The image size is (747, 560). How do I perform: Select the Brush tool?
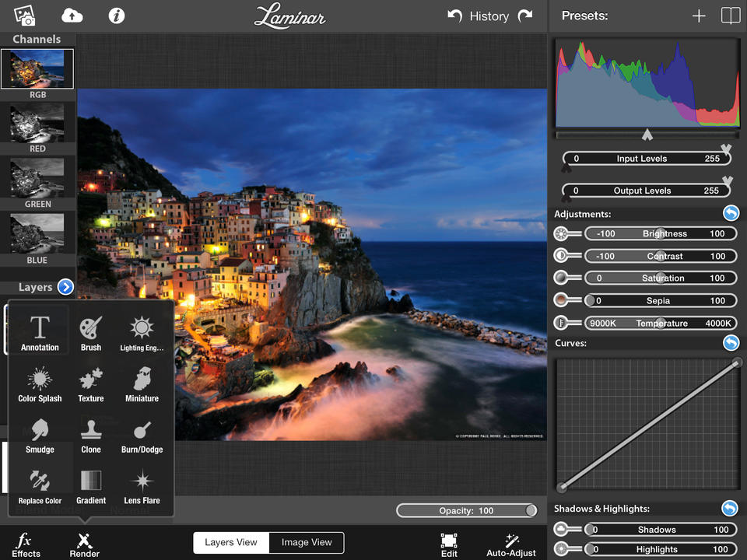click(90, 334)
